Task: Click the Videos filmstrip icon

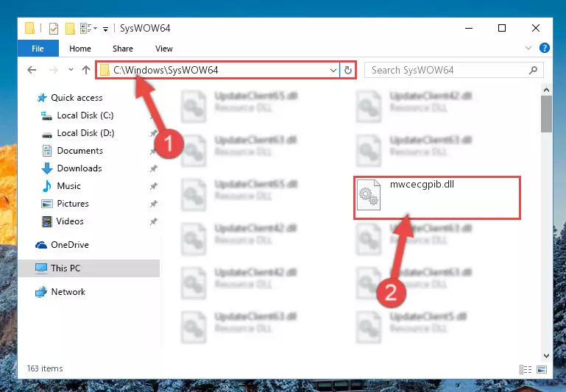Action: 47,221
